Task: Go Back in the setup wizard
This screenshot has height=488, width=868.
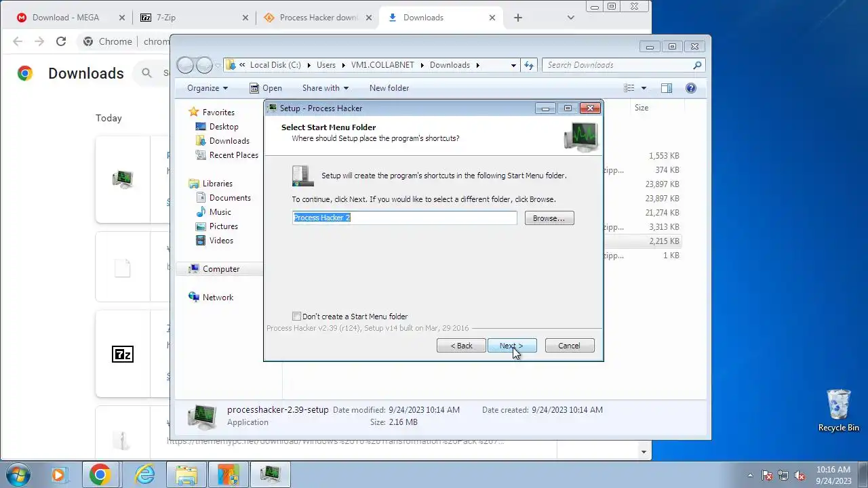Action: 461,346
